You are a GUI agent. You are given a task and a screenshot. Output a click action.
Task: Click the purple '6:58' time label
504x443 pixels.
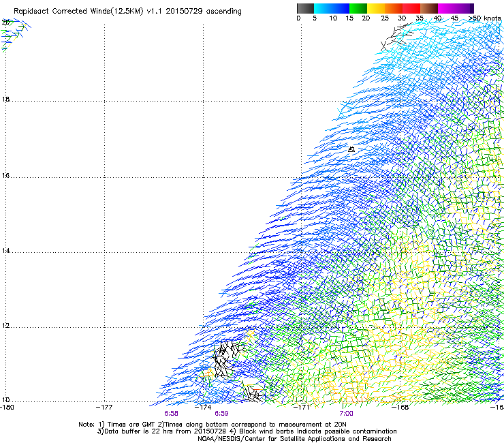tap(171, 414)
